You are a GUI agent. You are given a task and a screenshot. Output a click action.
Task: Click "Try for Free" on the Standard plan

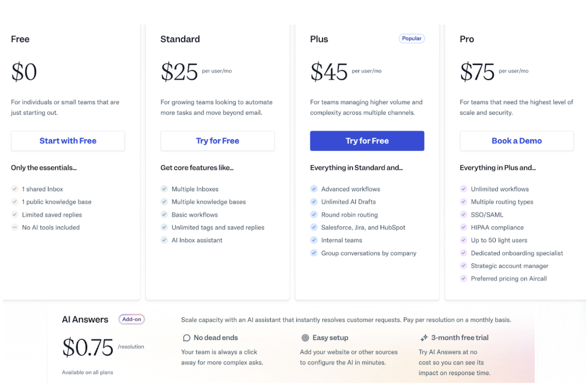[217, 140]
